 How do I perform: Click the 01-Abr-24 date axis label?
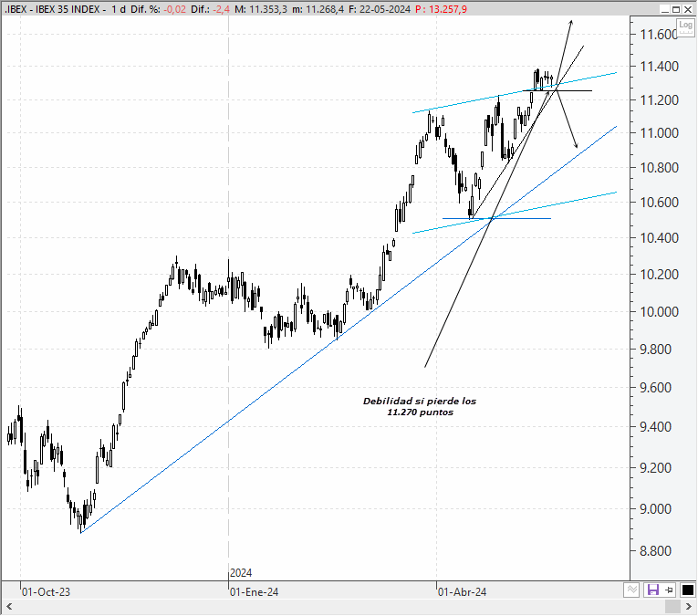(x=462, y=592)
